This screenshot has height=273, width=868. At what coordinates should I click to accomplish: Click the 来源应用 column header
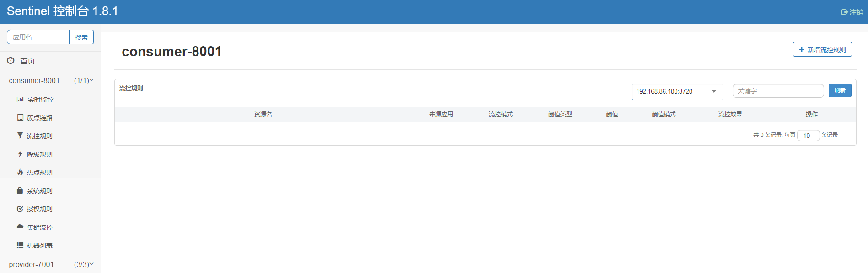[x=441, y=114]
